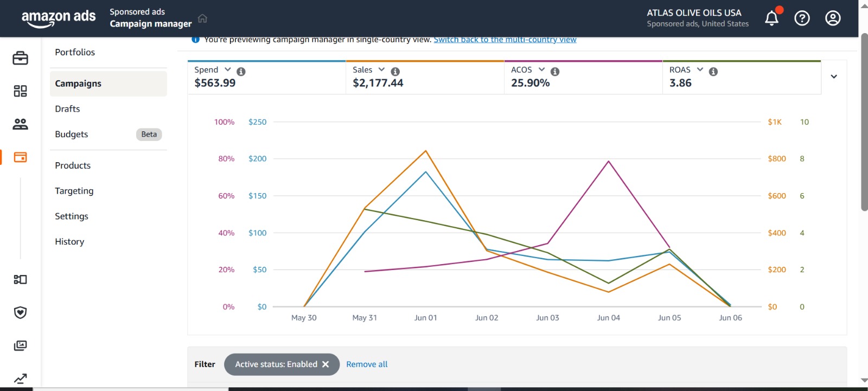Click the Remove all filters link
The image size is (868, 391).
click(x=367, y=364)
